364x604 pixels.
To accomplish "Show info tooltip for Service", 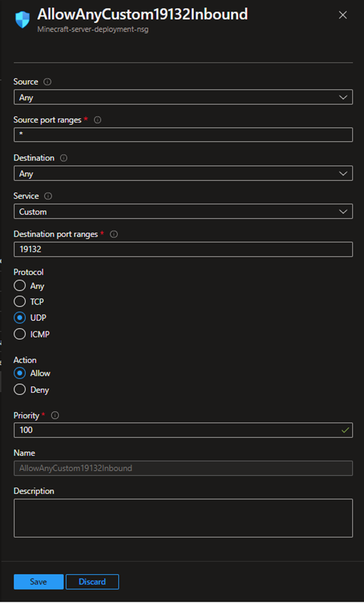I will (x=48, y=196).
